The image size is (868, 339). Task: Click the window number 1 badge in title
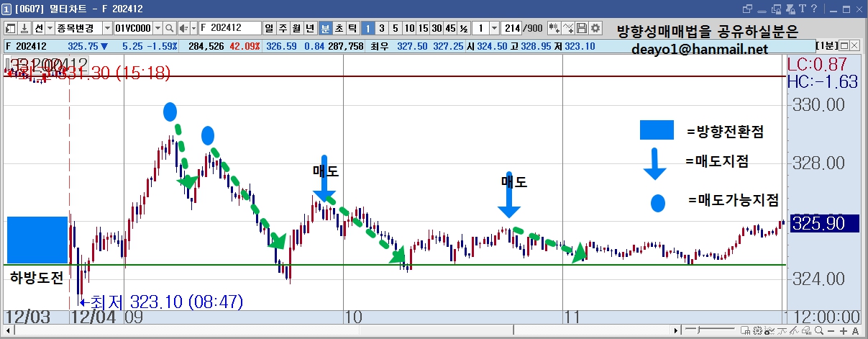(6, 9)
